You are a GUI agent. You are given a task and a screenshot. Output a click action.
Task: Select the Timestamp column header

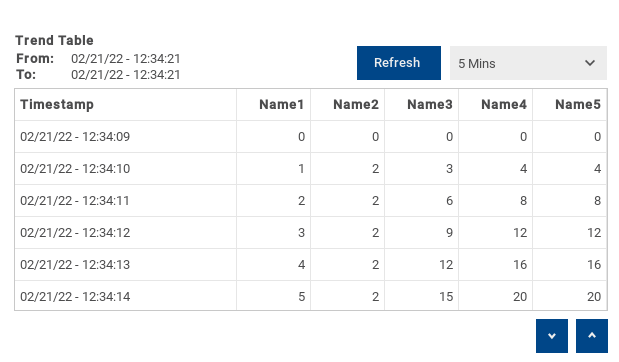point(126,105)
